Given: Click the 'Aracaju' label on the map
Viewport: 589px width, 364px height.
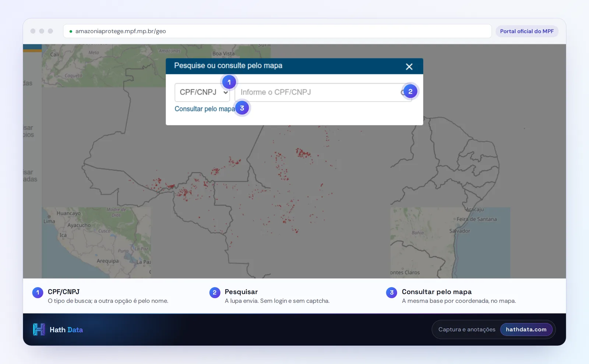Looking at the screenshot, I should coord(475,209).
